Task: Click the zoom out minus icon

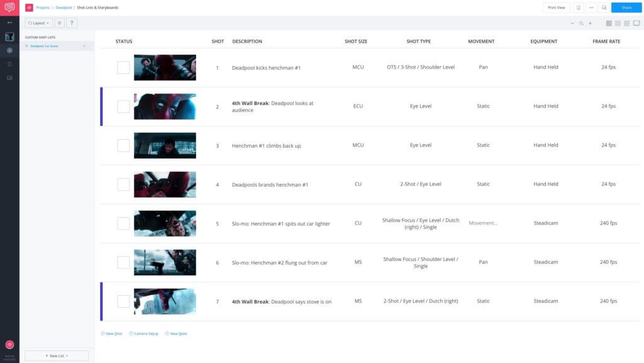Action: pyautogui.click(x=572, y=23)
